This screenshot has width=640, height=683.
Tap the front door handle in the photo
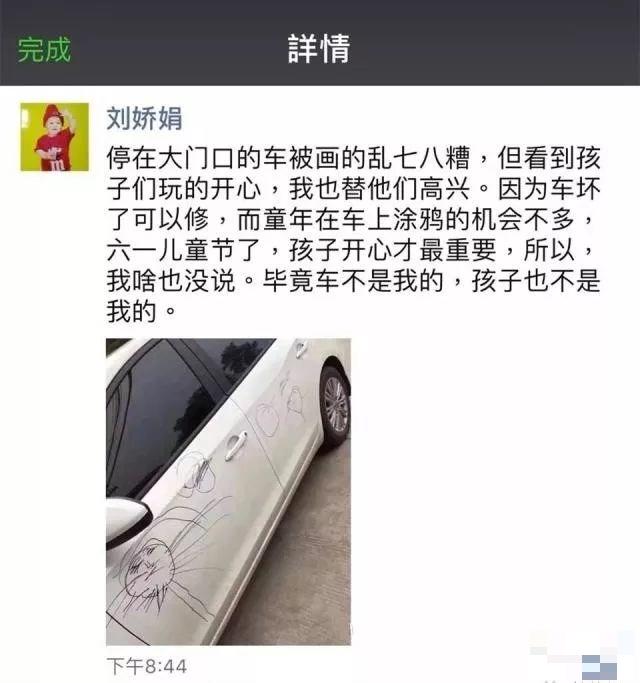[237, 444]
